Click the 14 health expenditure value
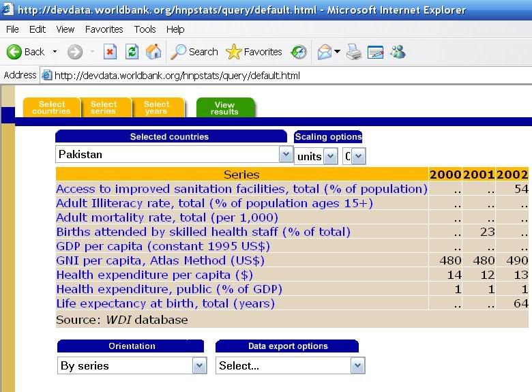The width and height of the screenshot is (532, 392). 454,275
